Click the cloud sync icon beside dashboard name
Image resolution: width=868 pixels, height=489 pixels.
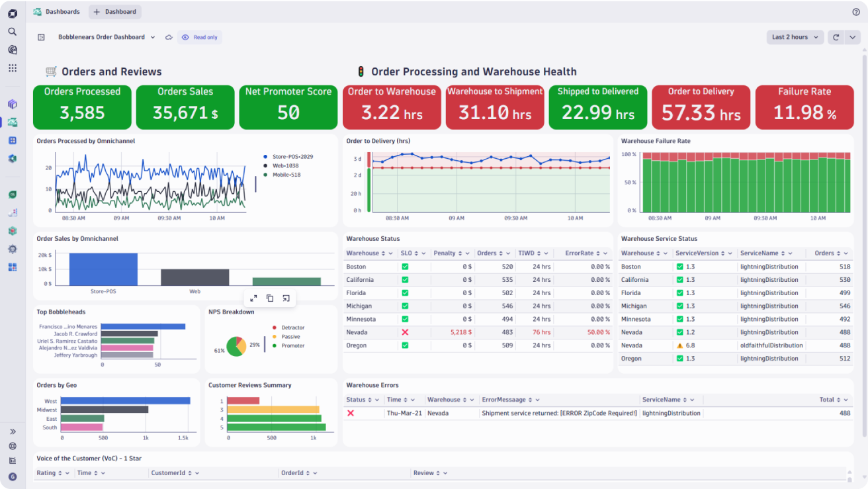tap(169, 37)
